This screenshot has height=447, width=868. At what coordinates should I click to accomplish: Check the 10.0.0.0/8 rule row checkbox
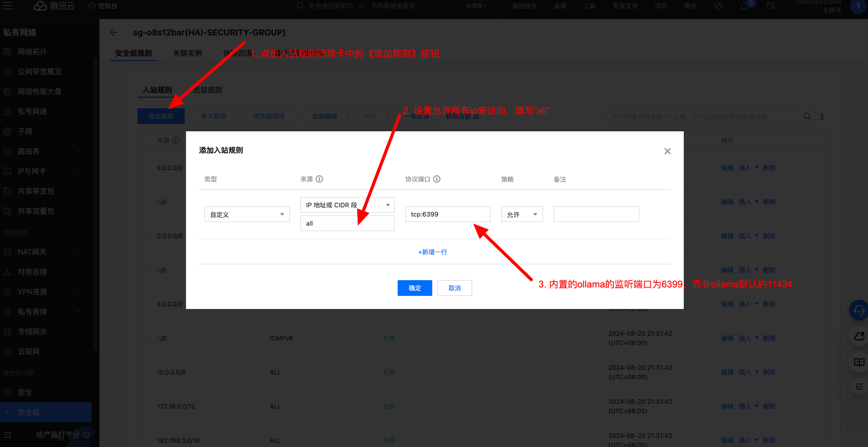coord(147,372)
